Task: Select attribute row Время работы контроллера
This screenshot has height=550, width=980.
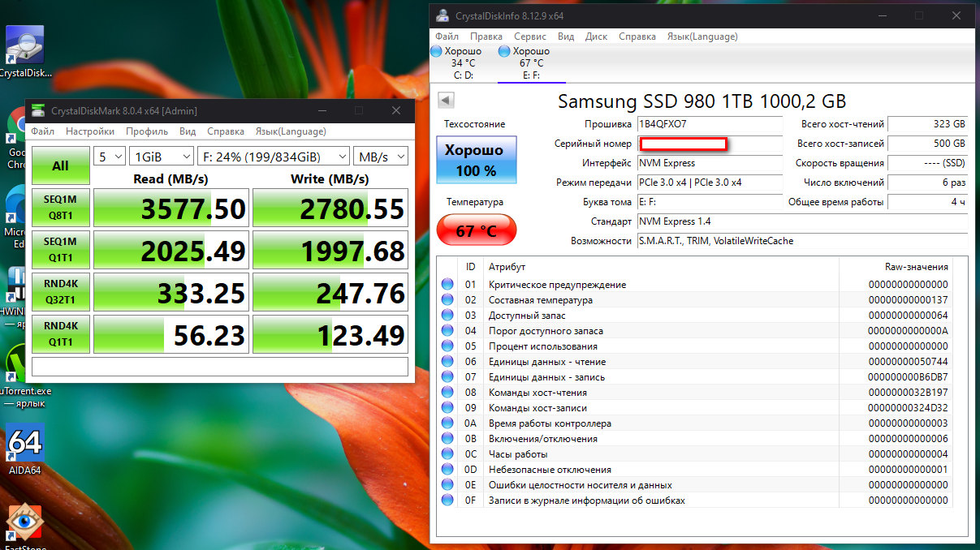Action: pos(694,423)
